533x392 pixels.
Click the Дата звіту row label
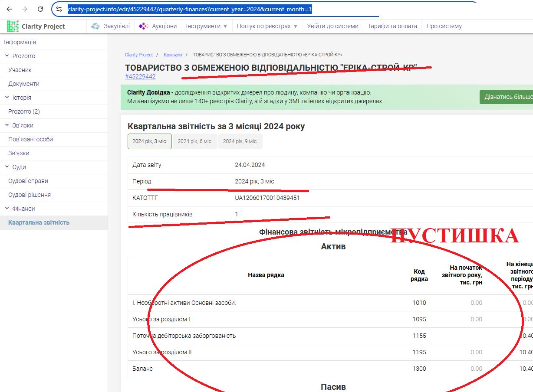147,165
